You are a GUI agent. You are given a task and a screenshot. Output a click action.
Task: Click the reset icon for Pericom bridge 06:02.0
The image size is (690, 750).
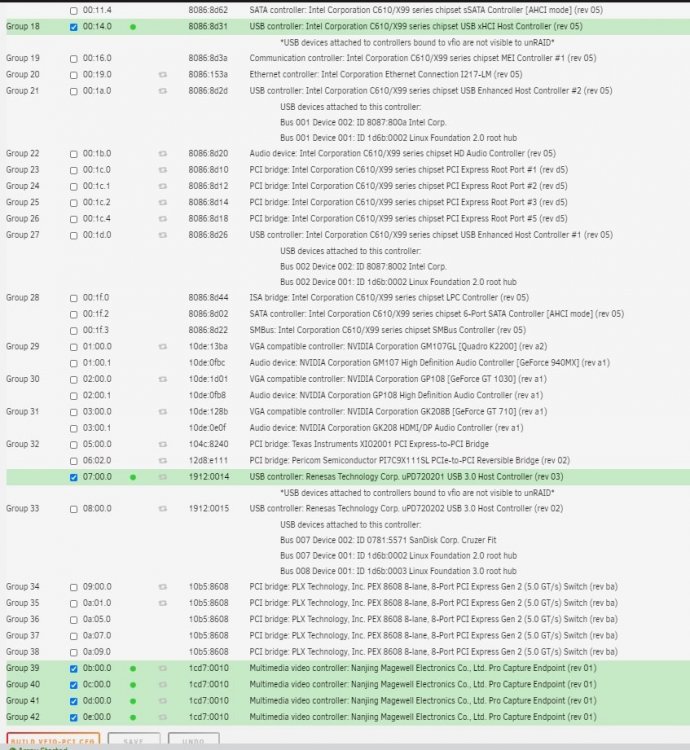tap(163, 460)
